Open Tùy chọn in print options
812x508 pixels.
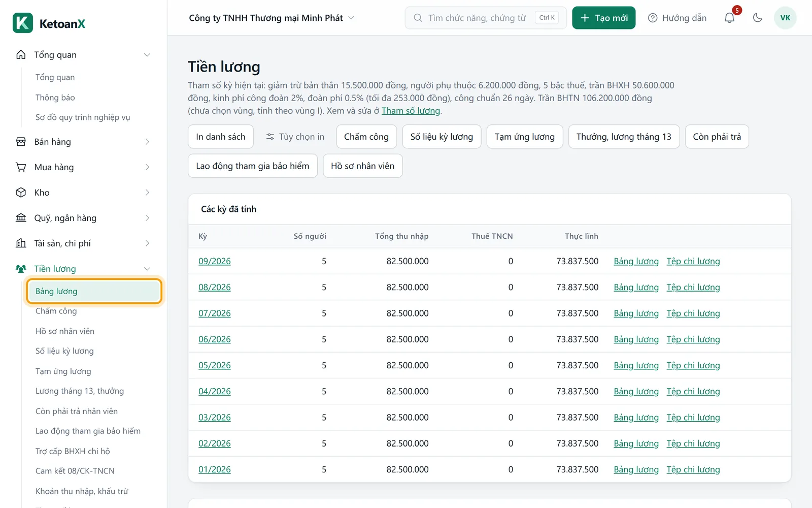click(x=295, y=137)
